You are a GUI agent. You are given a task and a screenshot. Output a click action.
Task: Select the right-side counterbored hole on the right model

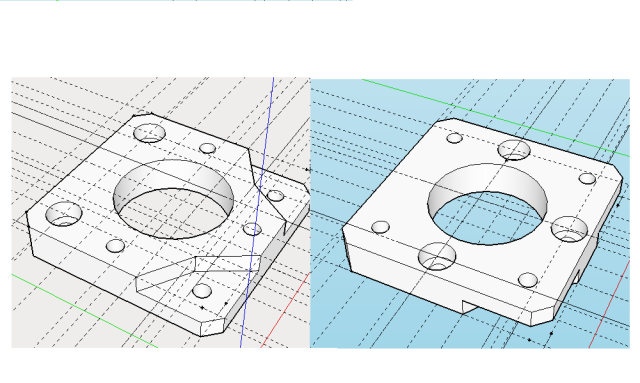pyautogui.click(x=569, y=229)
